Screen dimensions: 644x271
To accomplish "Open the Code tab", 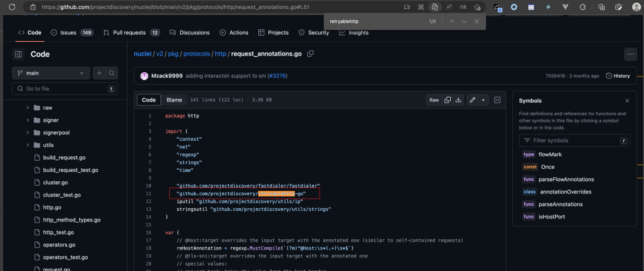I will [30, 32].
